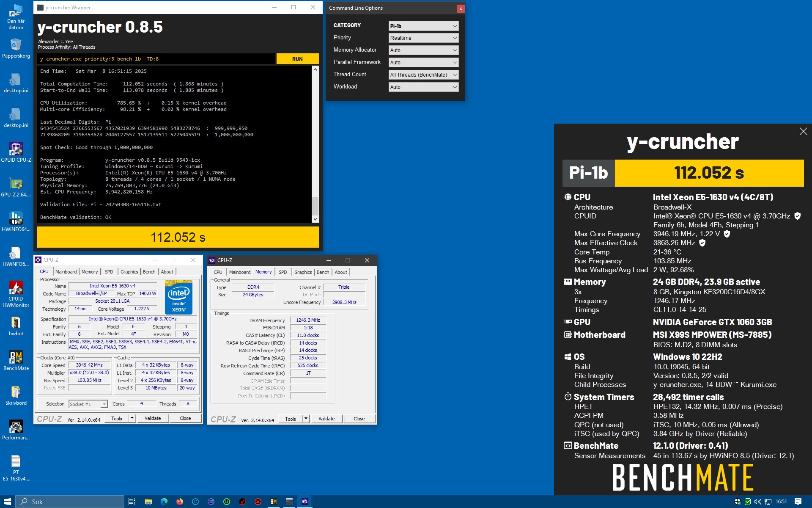Click Validate in left CPU-Z window

[153, 418]
